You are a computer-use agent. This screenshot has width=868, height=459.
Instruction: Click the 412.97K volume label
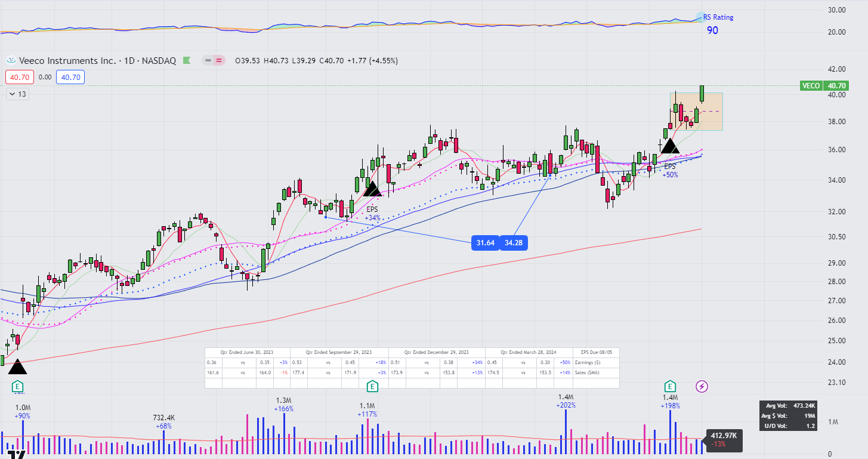[x=724, y=436]
